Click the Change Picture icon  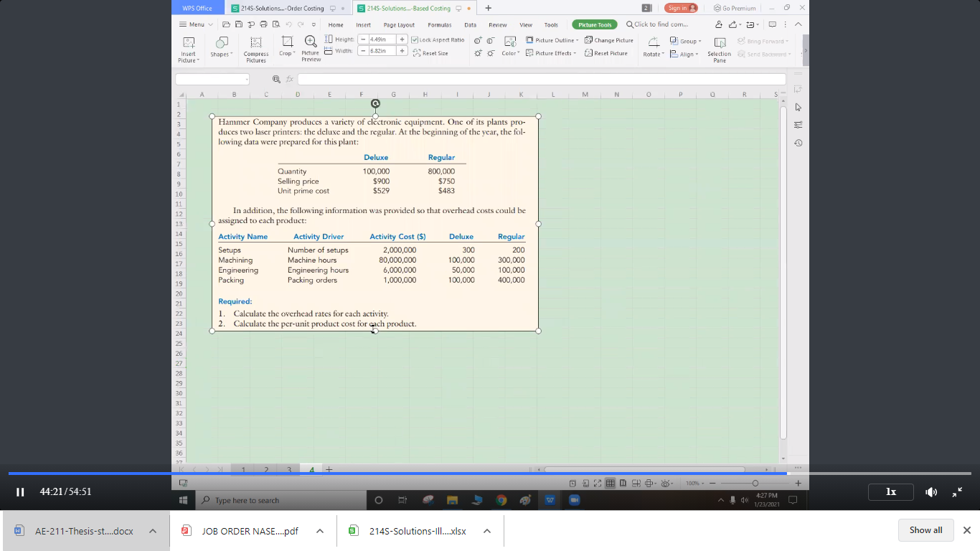tap(608, 39)
